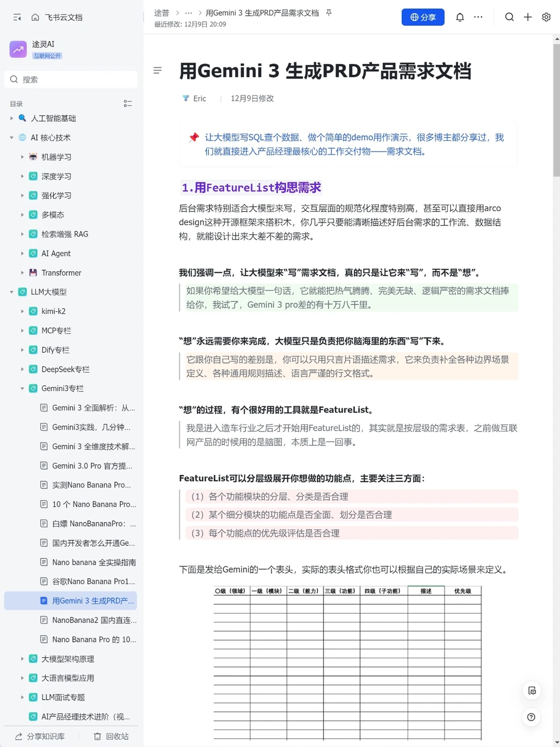The width and height of the screenshot is (560, 747).
Task: Open document 10 个 Nano Banana Pro
Action: click(71, 504)
